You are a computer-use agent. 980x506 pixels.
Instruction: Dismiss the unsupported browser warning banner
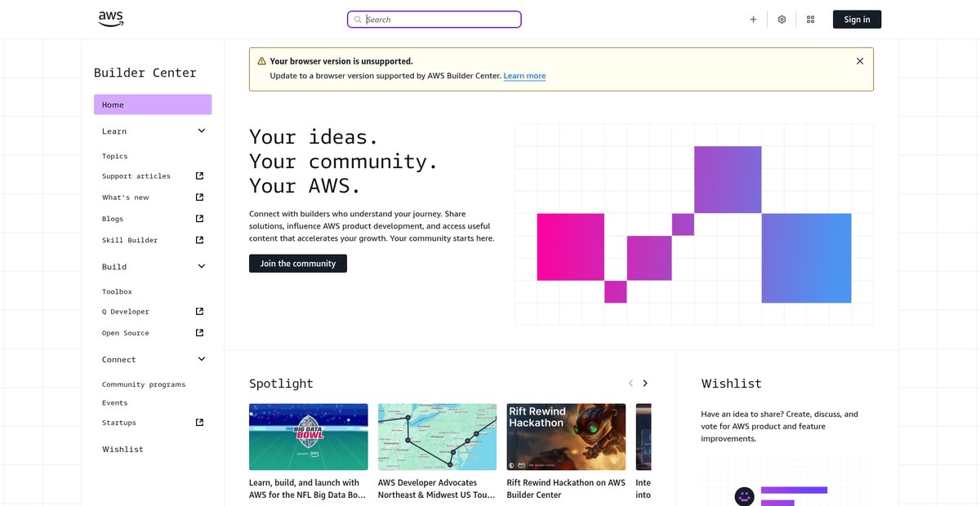(860, 61)
